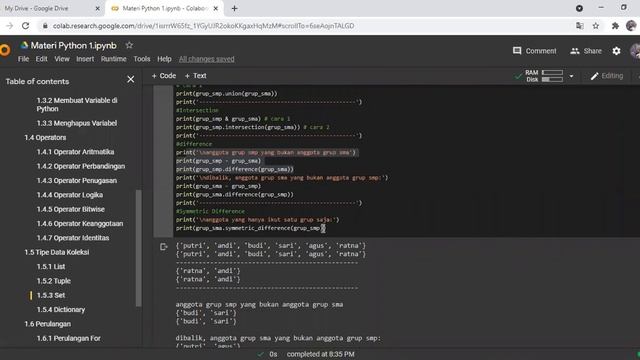The height and width of the screenshot is (360, 640).
Task: Jump to 1.3.2 Membuat Variable di Python
Action: [77, 104]
